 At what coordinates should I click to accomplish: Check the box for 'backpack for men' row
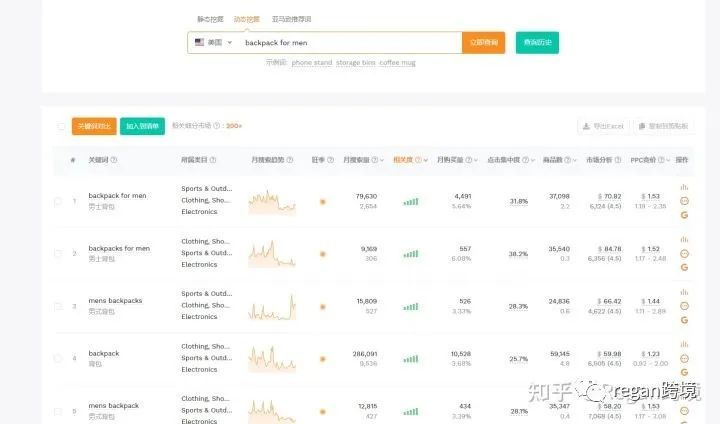click(x=58, y=201)
